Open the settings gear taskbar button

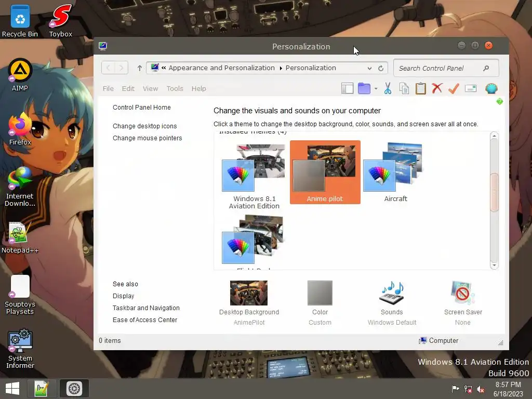pos(74,389)
